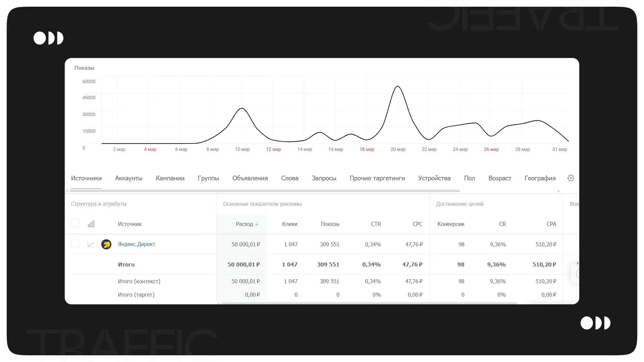Click the settings gear next to География
This screenshot has width=644, height=362.
click(571, 178)
